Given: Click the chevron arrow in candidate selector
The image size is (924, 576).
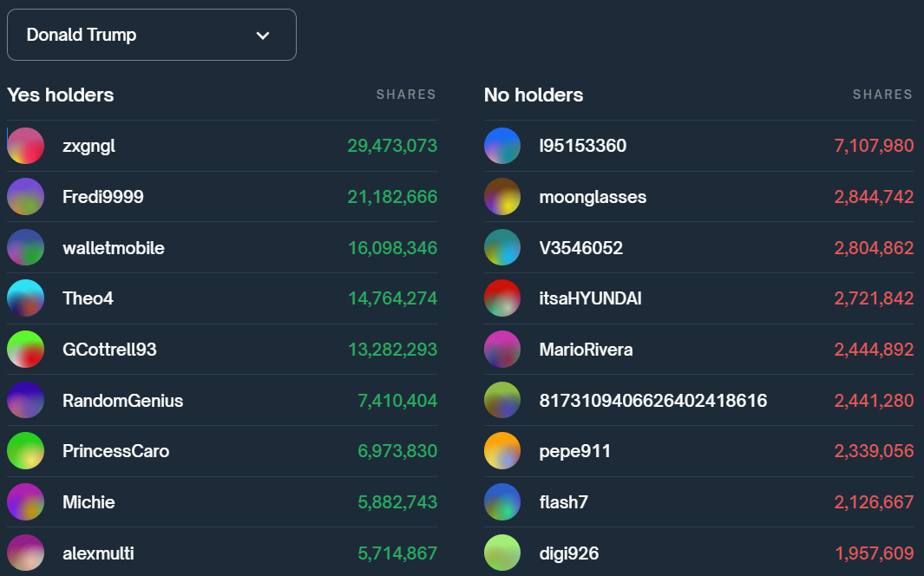Looking at the screenshot, I should point(263,36).
